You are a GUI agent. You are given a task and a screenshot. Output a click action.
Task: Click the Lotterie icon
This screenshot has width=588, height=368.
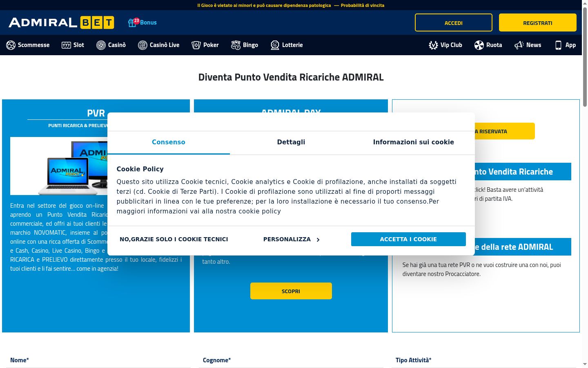275,45
